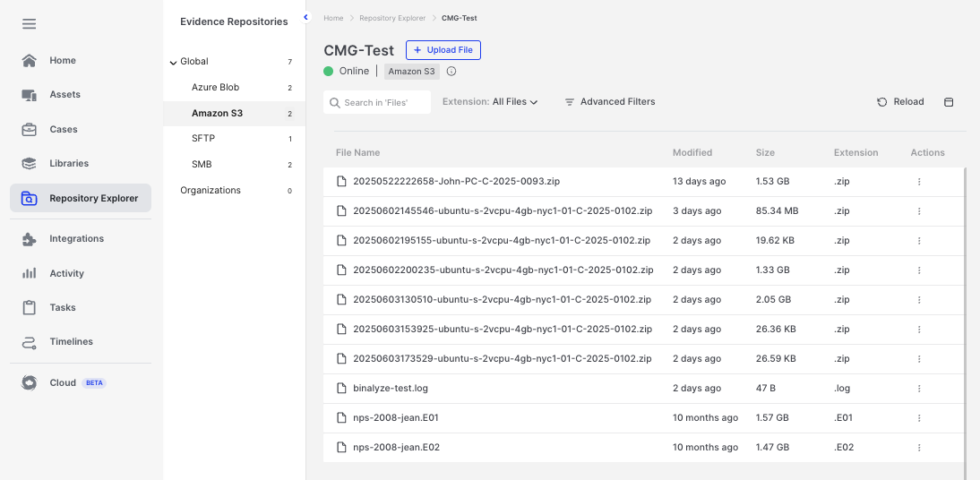Click the Upload File button

coord(443,50)
